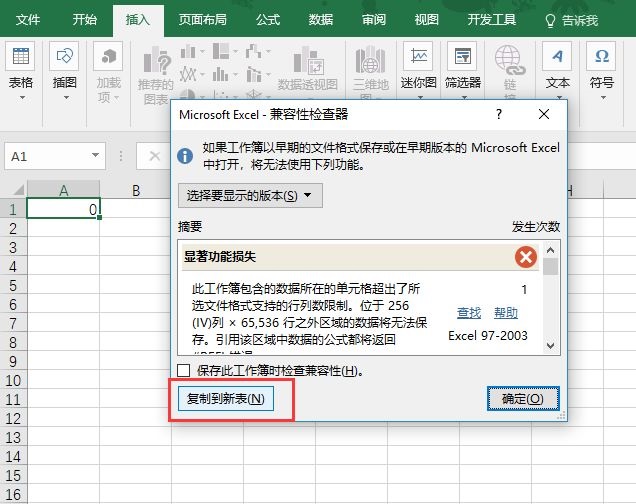Switch to the 数据 ribbon tab
Image resolution: width=636 pixels, height=504 pixels.
(320, 20)
